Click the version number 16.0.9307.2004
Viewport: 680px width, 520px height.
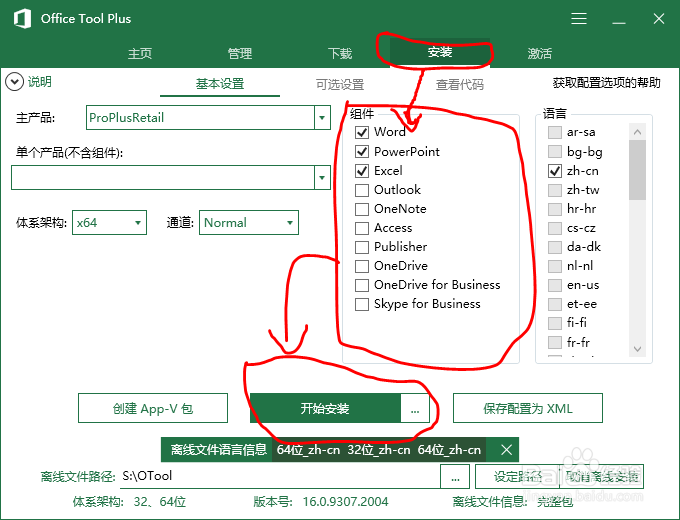click(345, 502)
